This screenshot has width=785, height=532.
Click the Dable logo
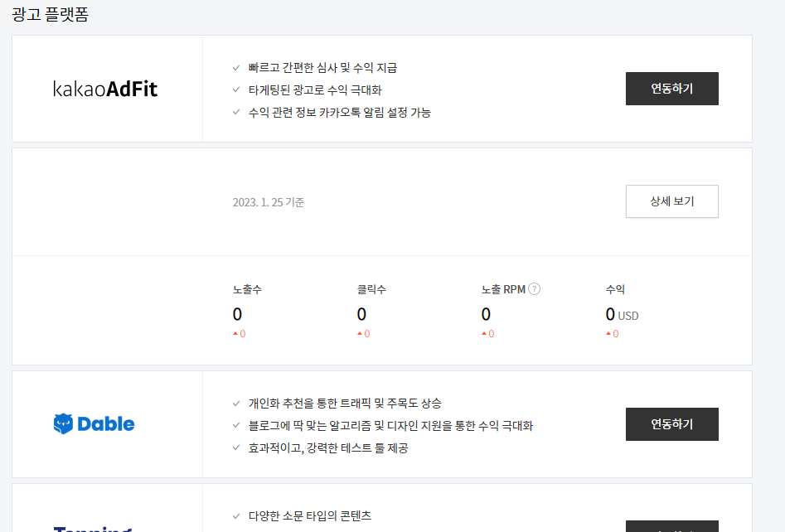(94, 424)
